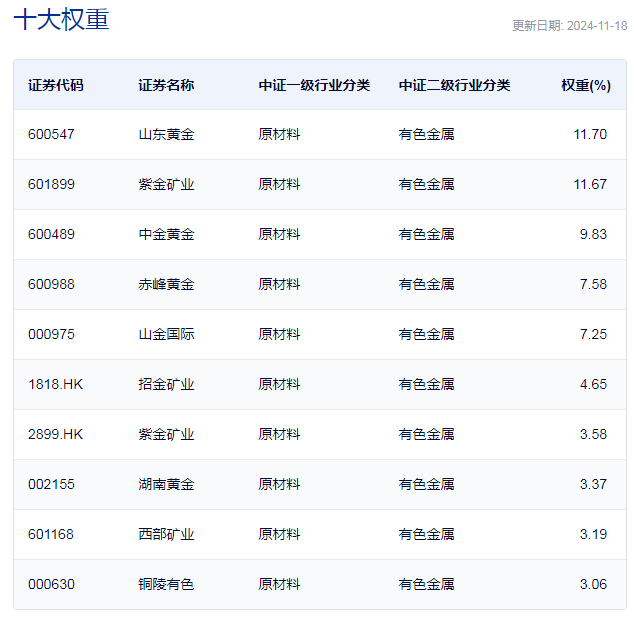Open the 1818.HK stock code

[55, 384]
